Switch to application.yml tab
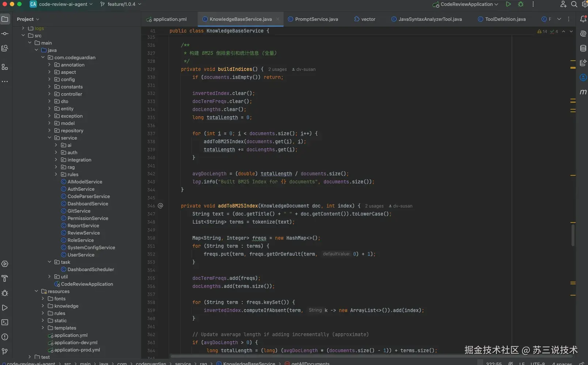Screen dimensions: 588x365 click(167, 19)
